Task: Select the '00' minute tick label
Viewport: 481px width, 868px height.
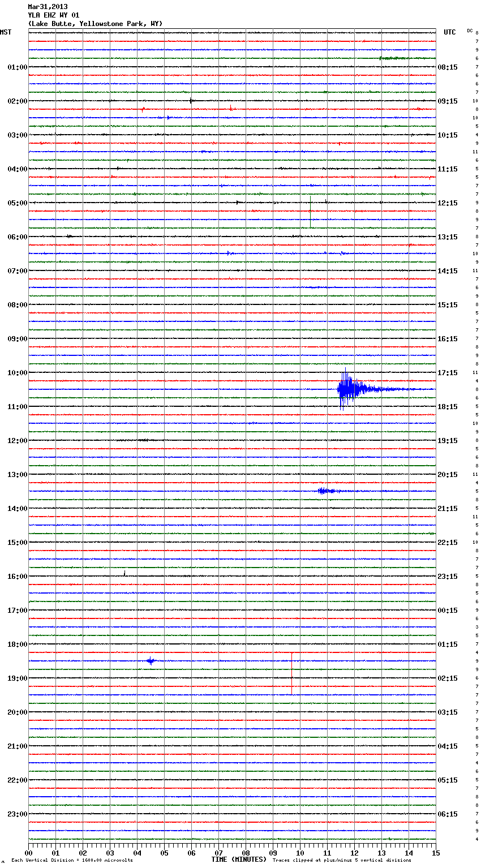Action: (x=28, y=853)
